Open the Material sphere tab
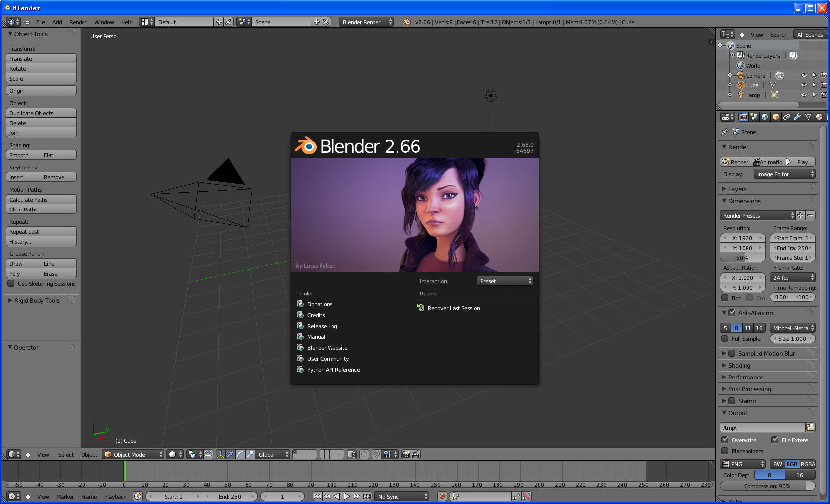The height and width of the screenshot is (504, 830). [x=819, y=117]
